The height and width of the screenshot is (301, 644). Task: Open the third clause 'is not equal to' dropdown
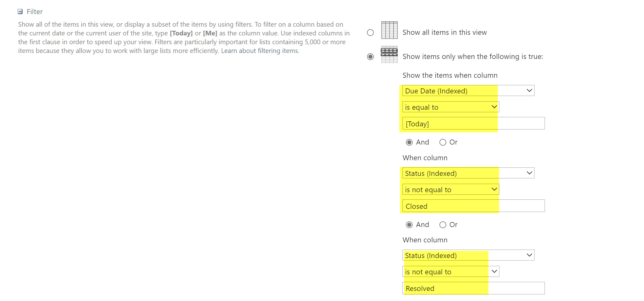click(450, 272)
